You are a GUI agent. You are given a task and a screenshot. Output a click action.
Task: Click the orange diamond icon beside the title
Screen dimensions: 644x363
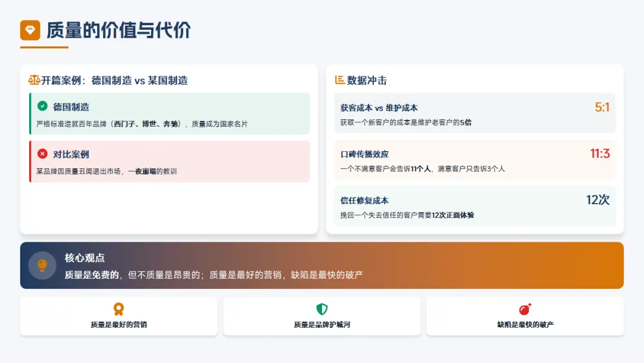point(30,30)
